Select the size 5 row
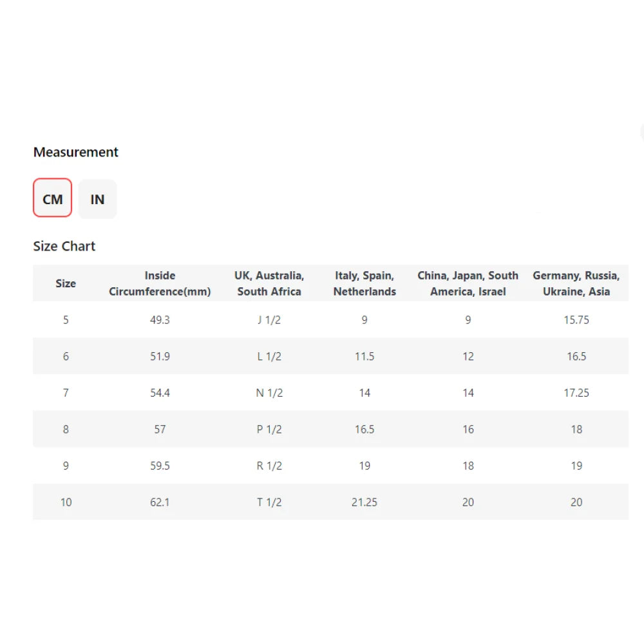Screen dimensions: 644x644 click(330, 320)
